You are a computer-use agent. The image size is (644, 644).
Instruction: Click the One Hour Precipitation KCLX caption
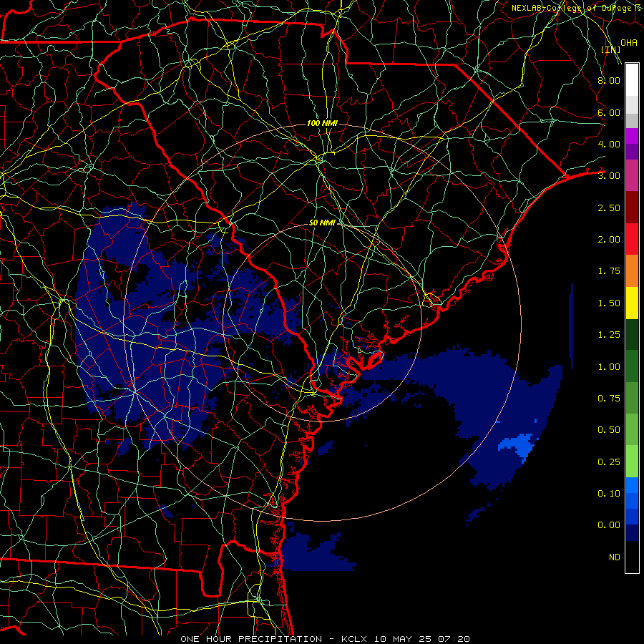[325, 639]
